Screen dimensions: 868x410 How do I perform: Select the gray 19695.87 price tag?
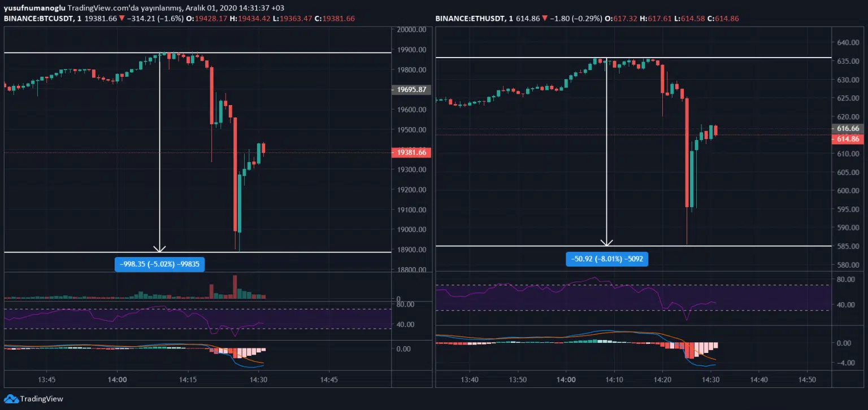[x=411, y=89]
